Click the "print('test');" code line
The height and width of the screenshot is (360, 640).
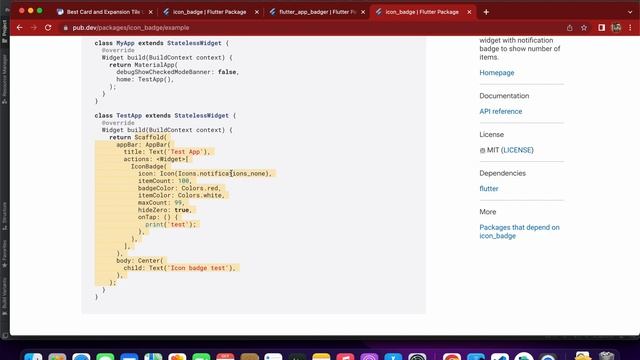click(171, 224)
